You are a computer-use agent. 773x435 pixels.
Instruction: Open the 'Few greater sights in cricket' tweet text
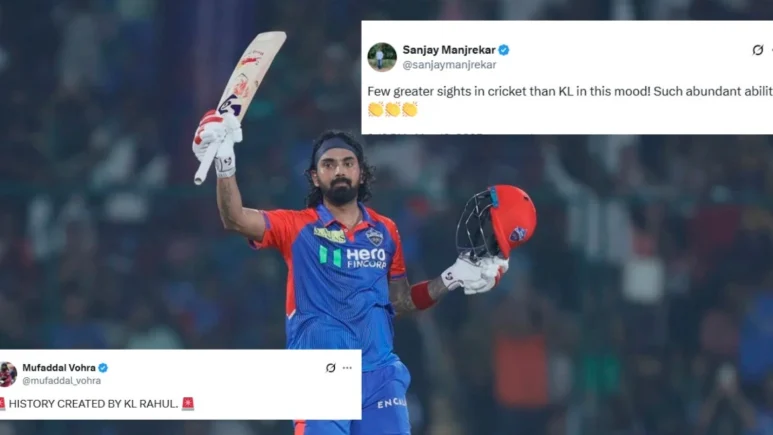pyautogui.click(x=570, y=91)
